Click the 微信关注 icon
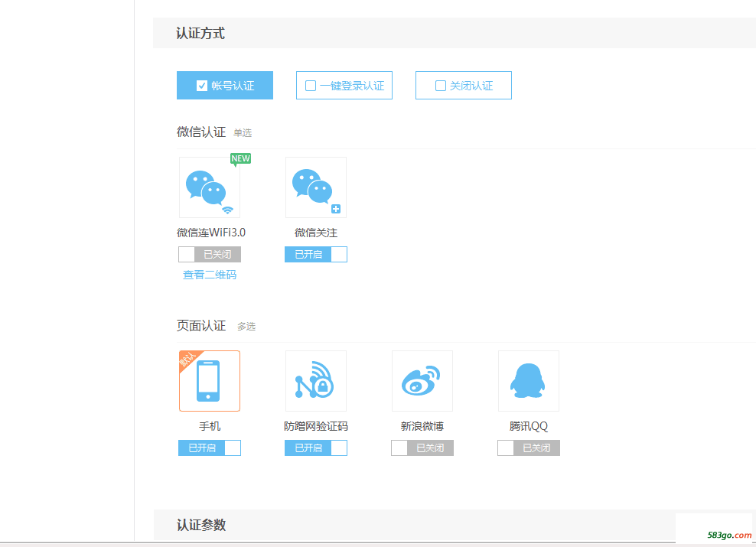 (x=316, y=187)
